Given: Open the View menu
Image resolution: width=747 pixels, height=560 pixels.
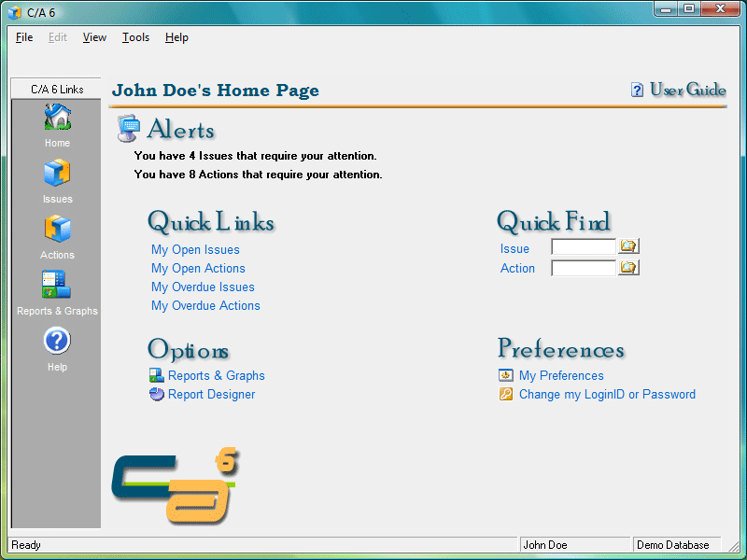Looking at the screenshot, I should [x=93, y=37].
